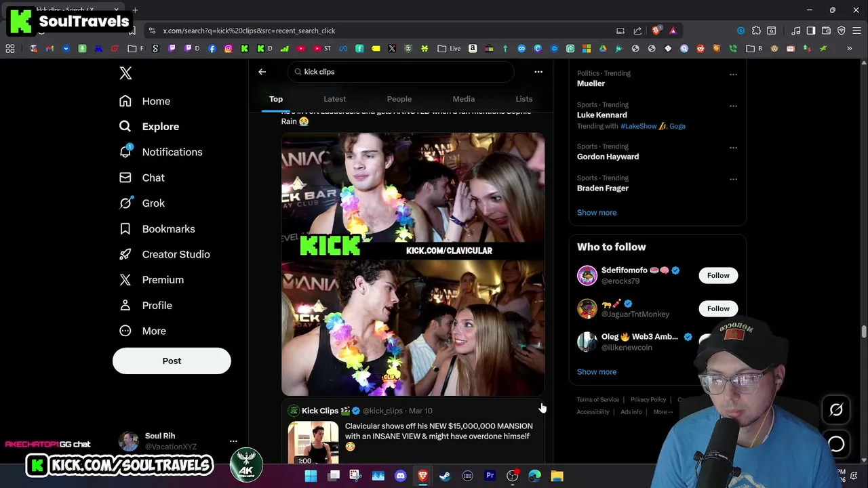The height and width of the screenshot is (488, 868).
Task: Switch to the Top tab
Action: 276,99
